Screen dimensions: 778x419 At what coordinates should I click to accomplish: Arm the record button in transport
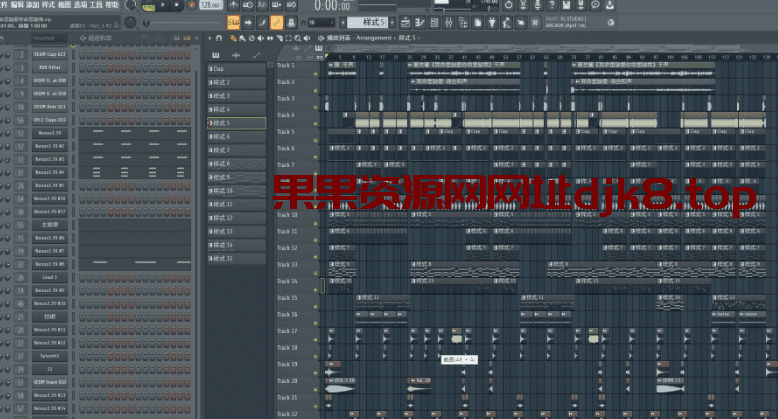click(x=192, y=5)
